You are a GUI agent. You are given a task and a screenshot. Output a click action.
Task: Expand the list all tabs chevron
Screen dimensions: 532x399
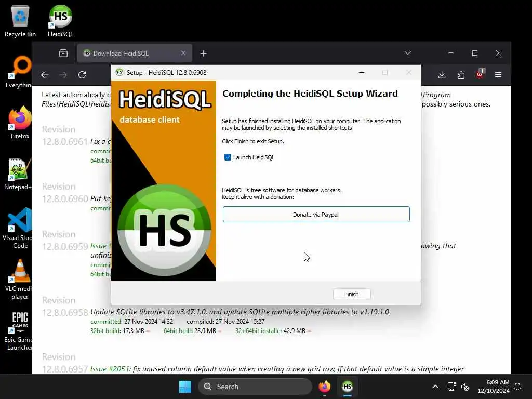[x=408, y=54]
